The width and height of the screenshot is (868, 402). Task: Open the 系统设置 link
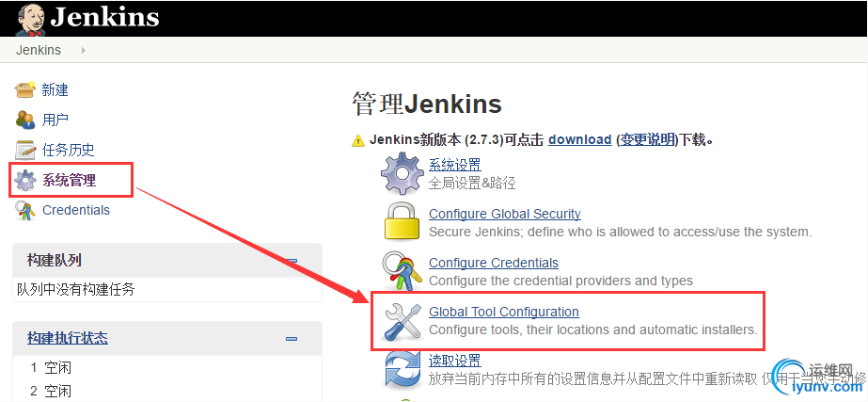click(455, 165)
